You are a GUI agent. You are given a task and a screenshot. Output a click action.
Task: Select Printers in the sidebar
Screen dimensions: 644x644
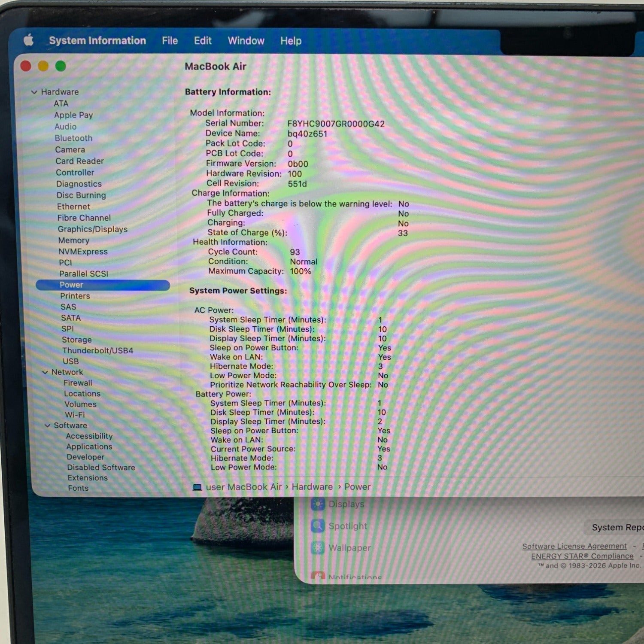[x=75, y=296]
